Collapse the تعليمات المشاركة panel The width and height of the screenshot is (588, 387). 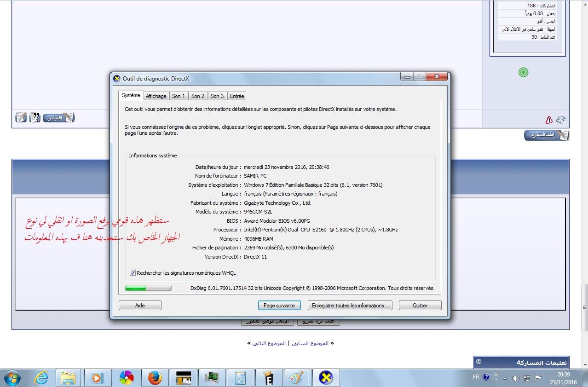(x=479, y=362)
